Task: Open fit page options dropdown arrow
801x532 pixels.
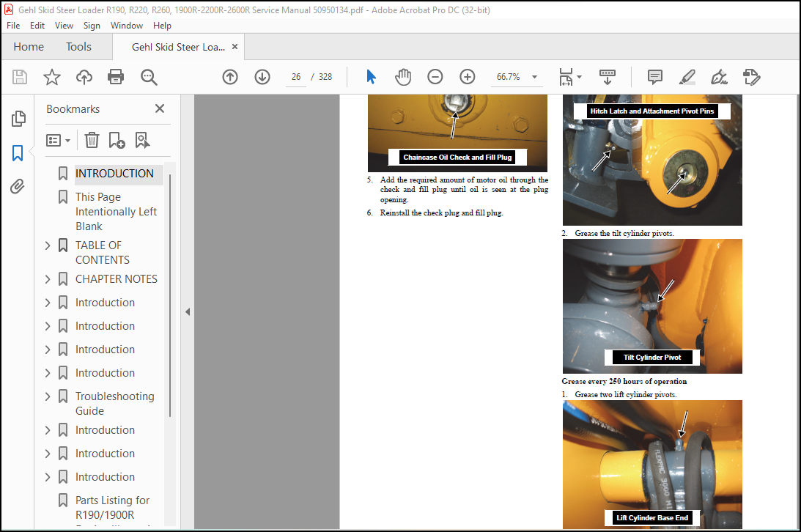Action: pos(579,77)
